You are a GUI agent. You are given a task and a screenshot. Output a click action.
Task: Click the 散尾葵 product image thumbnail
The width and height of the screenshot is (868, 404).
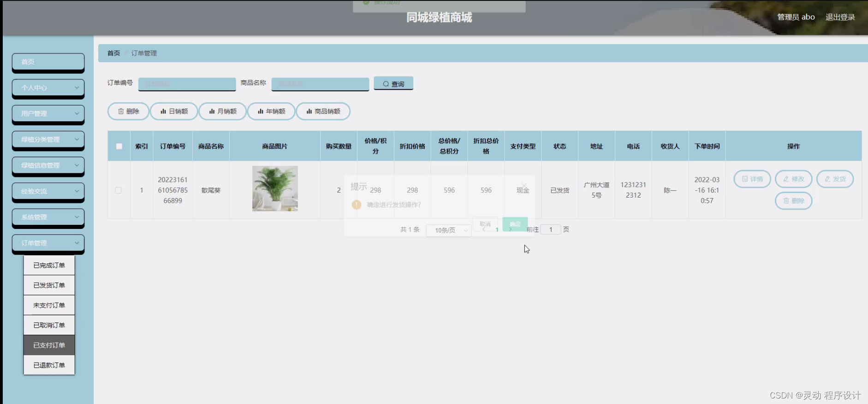275,188
